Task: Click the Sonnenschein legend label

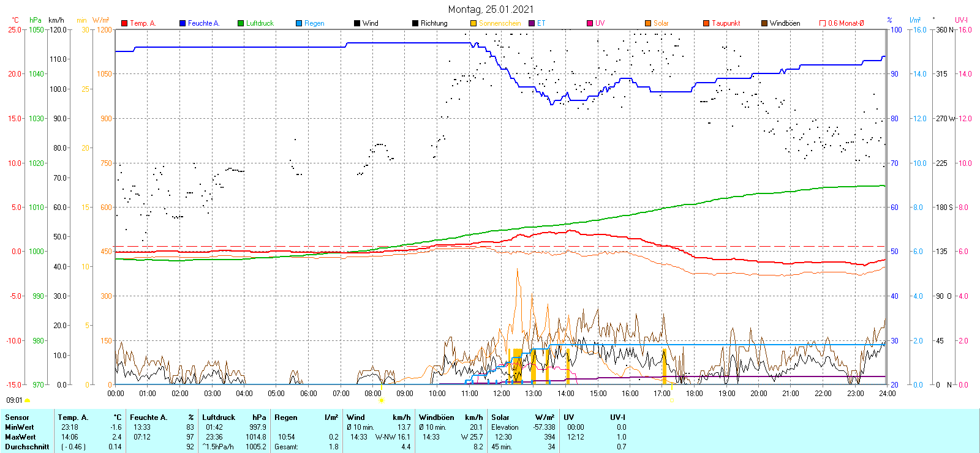Action: [x=500, y=23]
